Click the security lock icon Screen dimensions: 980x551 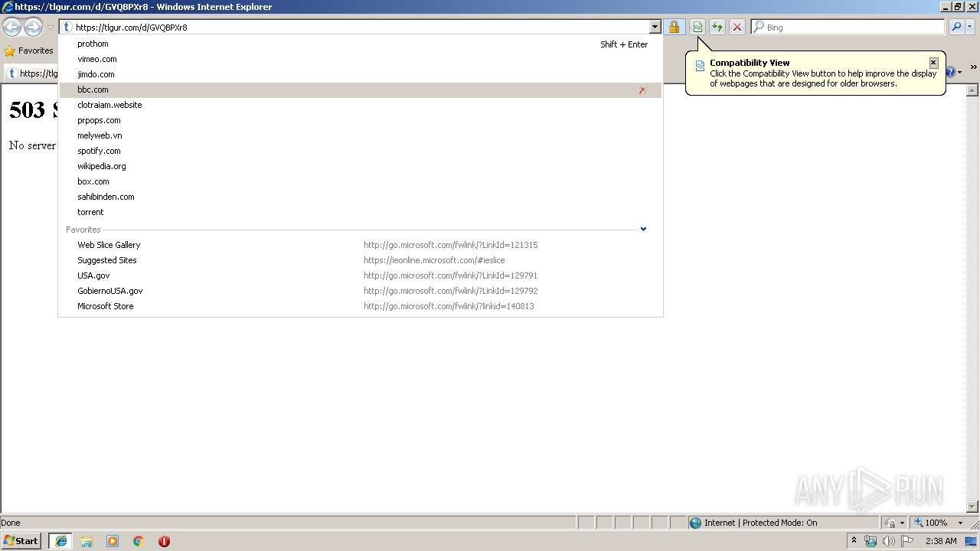[x=674, y=27]
